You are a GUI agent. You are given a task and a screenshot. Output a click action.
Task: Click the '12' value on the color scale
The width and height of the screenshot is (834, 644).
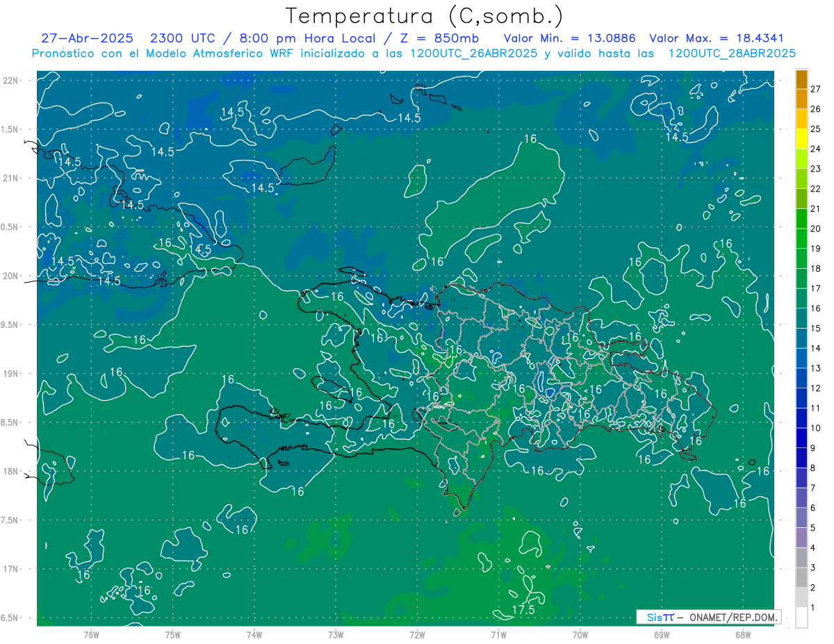816,388
